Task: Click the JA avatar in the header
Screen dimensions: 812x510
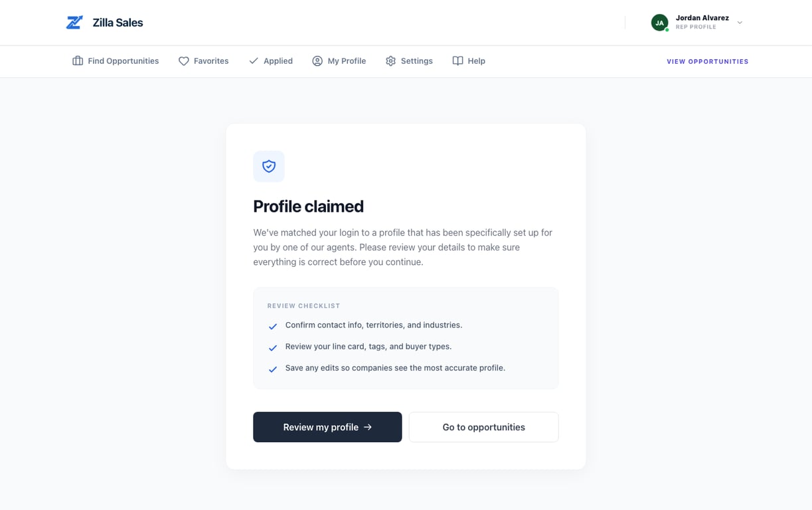Action: point(659,23)
